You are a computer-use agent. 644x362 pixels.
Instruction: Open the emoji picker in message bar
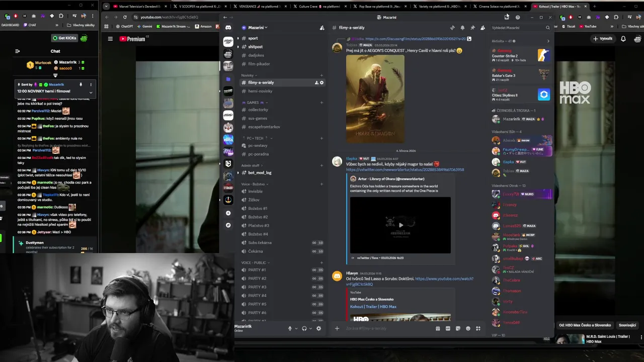point(468,328)
